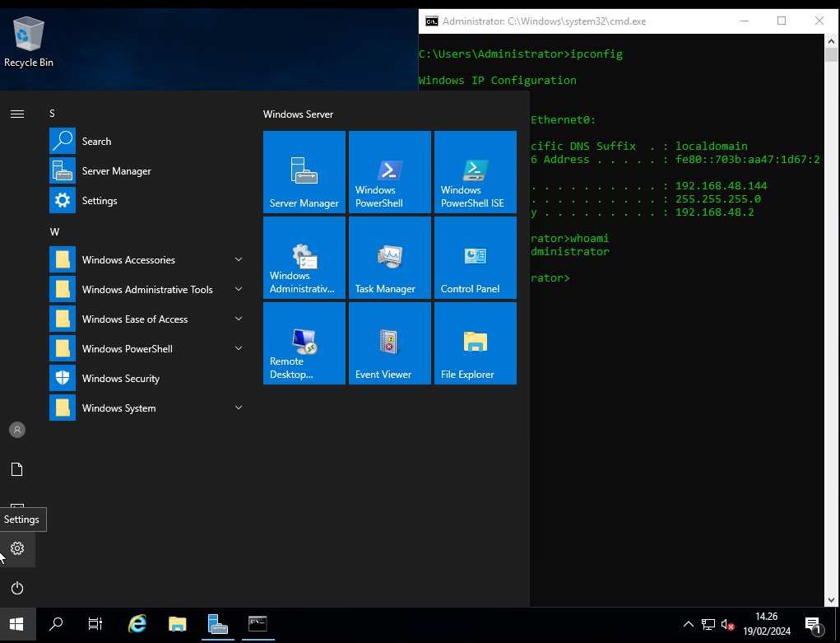
Task: Click the subnet mask 255.255.255.0 text
Action: pos(718,199)
